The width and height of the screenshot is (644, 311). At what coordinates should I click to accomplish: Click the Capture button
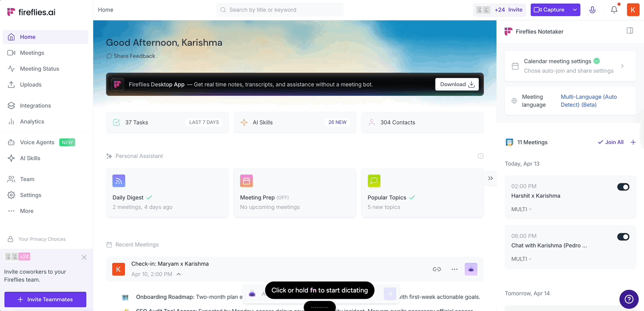(549, 10)
